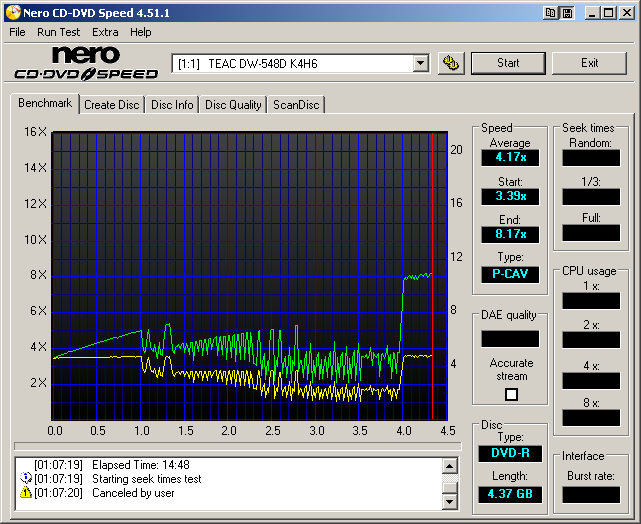Click the average speed value 4.17x

coord(510,157)
